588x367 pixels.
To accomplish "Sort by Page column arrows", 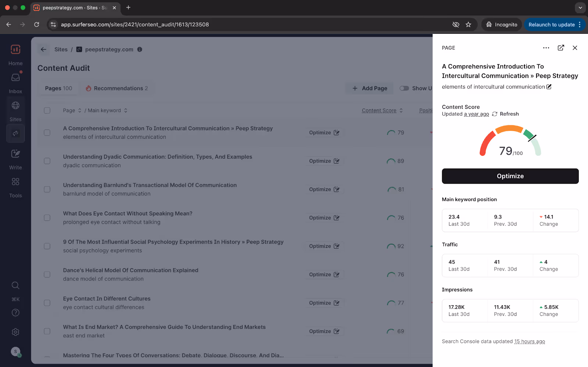I will coord(80,111).
